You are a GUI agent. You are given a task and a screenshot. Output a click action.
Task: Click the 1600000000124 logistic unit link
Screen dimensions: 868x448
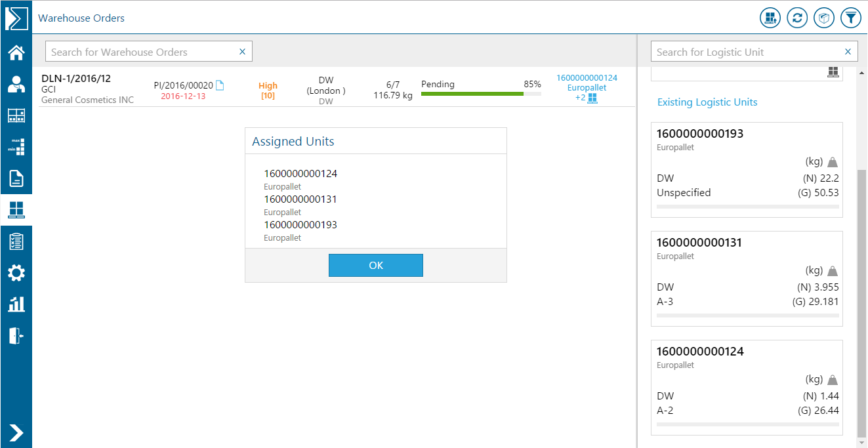pyautogui.click(x=587, y=77)
